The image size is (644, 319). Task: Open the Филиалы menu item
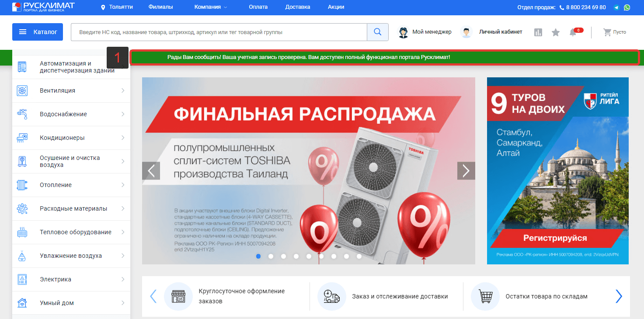pyautogui.click(x=160, y=7)
